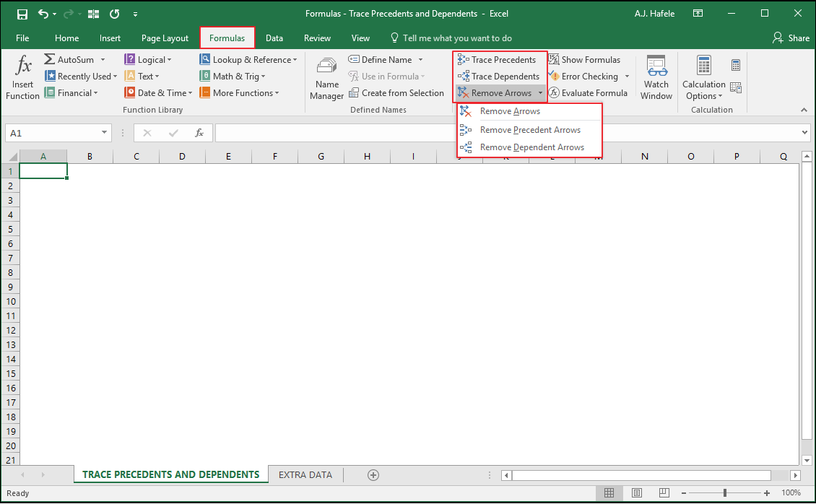Open the Text functions icon
This screenshot has width=816, height=504.
pyautogui.click(x=129, y=76)
